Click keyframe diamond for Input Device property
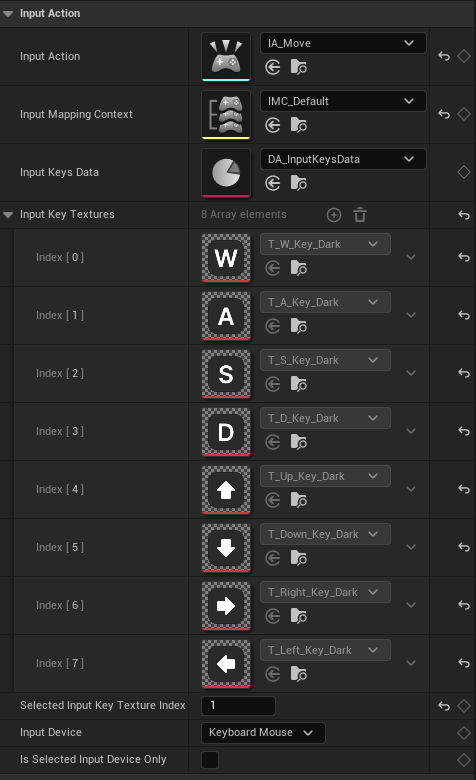The image size is (476, 780). [464, 733]
